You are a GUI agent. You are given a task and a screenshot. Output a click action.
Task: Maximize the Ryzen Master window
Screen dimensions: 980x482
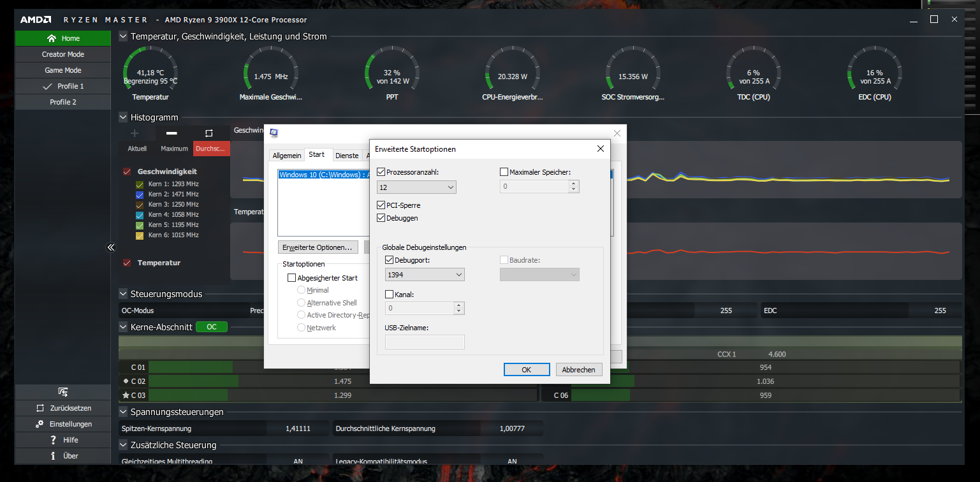[934, 20]
